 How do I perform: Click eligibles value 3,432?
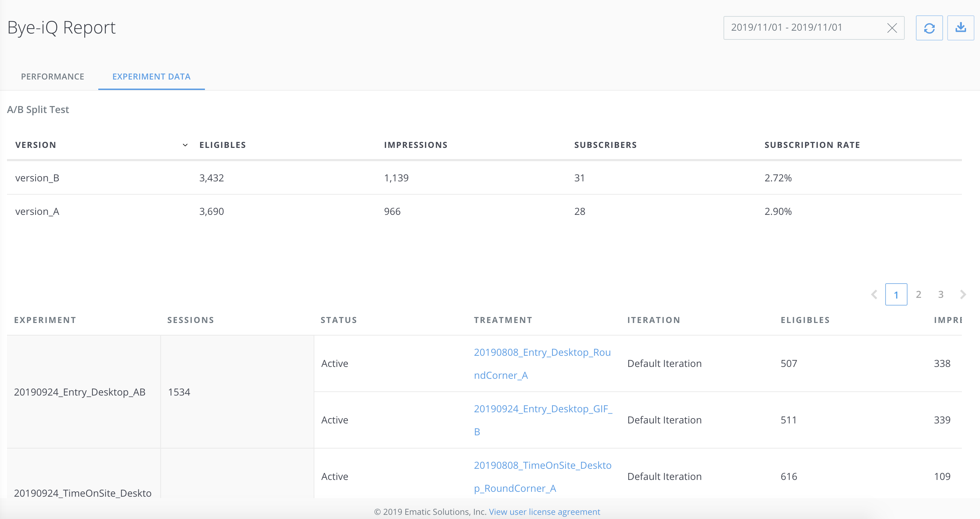click(212, 178)
